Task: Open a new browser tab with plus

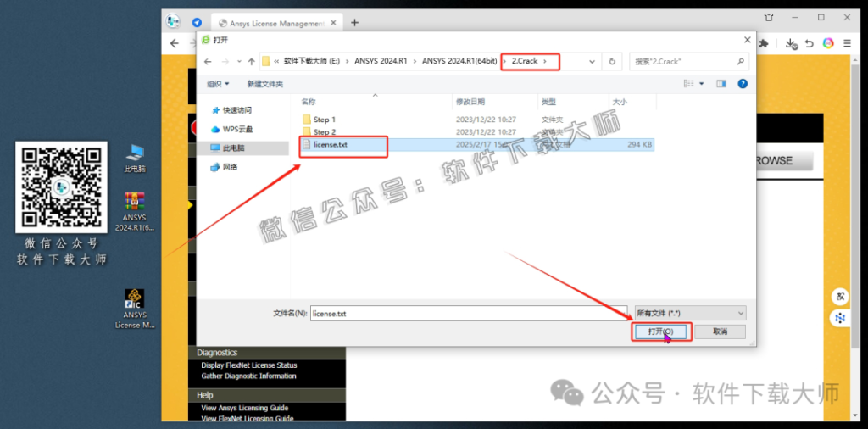Action: pyautogui.click(x=355, y=23)
